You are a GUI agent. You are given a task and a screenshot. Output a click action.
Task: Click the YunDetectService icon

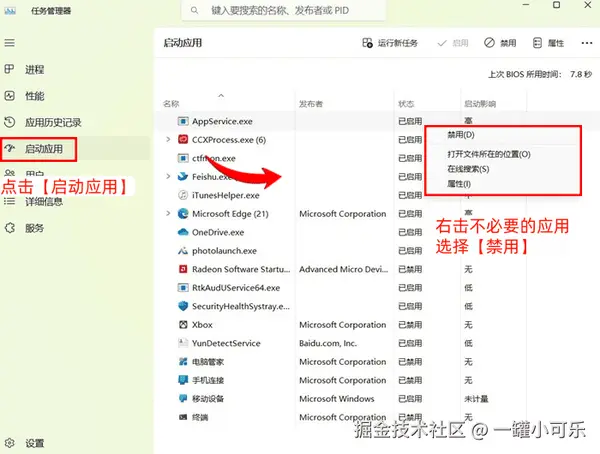click(x=183, y=343)
